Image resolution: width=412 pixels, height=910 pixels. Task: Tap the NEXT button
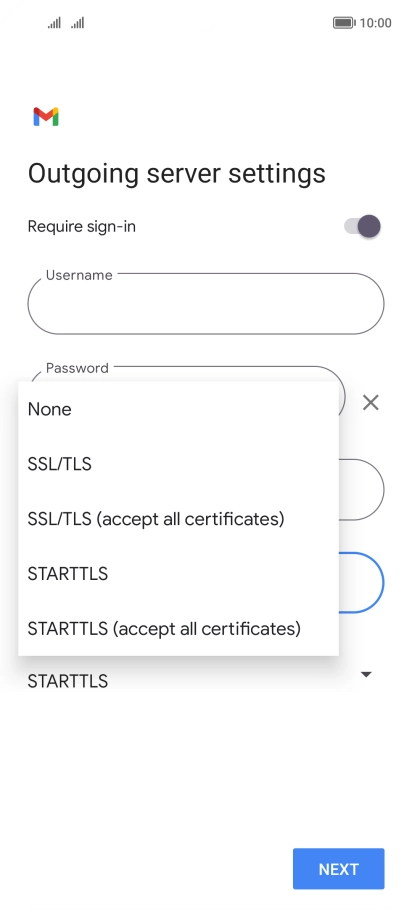338,869
